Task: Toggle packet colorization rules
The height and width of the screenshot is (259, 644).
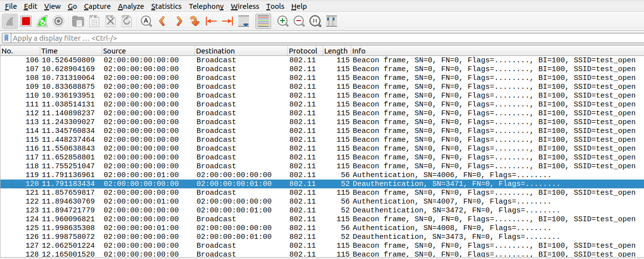Action: pos(263,21)
